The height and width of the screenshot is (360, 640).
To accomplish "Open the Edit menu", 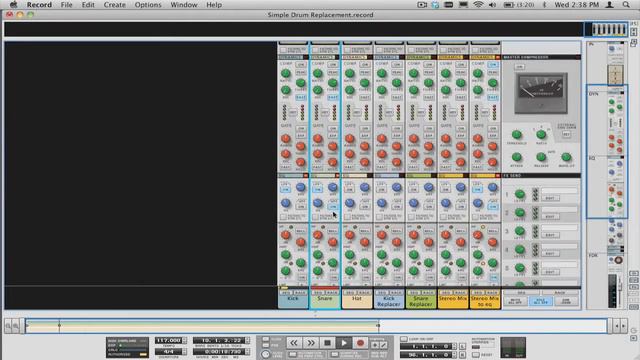I will [x=88, y=5].
